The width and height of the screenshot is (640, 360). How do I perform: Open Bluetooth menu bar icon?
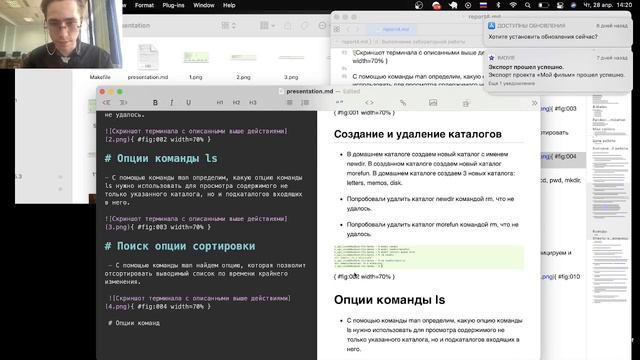[498, 5]
